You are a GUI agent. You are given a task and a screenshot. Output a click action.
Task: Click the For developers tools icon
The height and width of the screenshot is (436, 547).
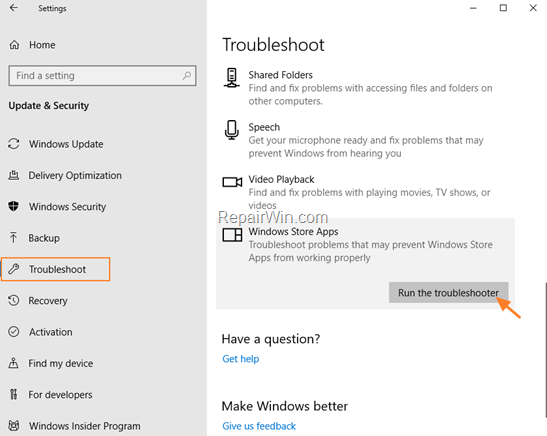(x=13, y=394)
